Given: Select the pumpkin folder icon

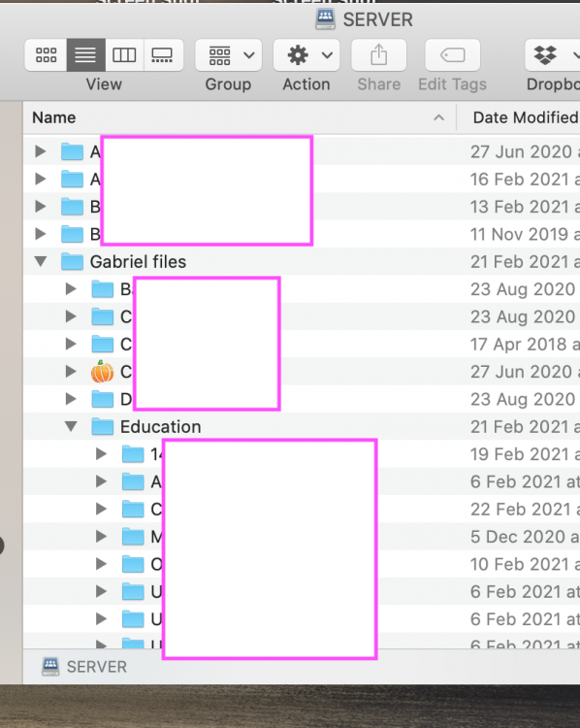Looking at the screenshot, I should [x=103, y=371].
